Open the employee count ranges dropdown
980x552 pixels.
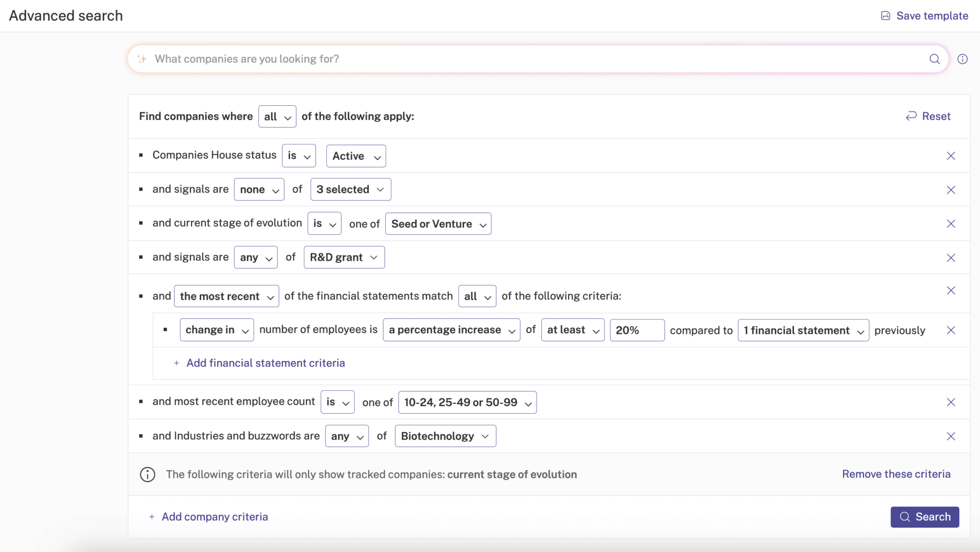tap(467, 402)
